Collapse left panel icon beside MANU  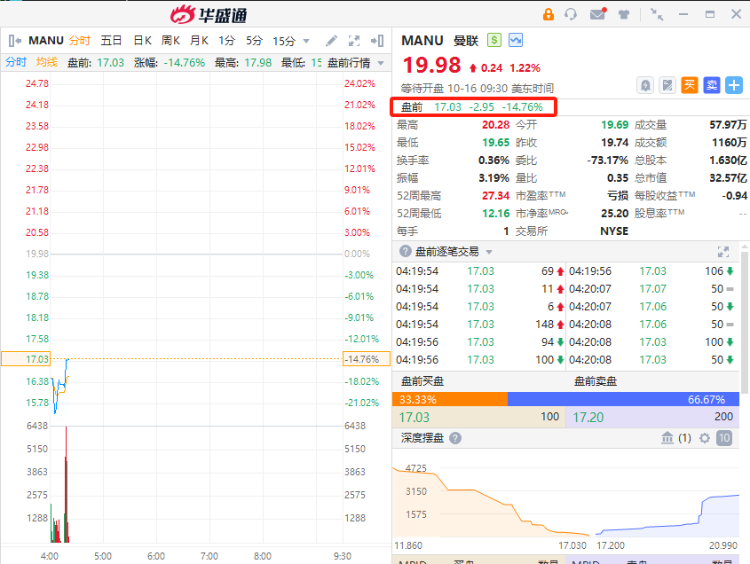pos(15,41)
